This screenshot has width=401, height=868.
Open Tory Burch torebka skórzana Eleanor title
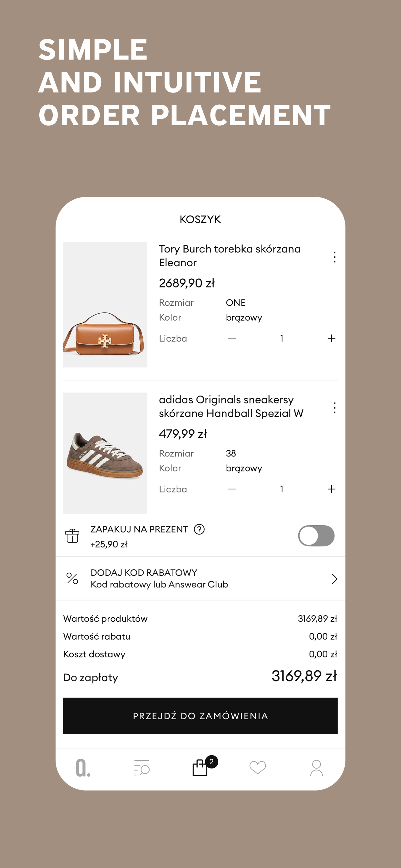pos(230,255)
